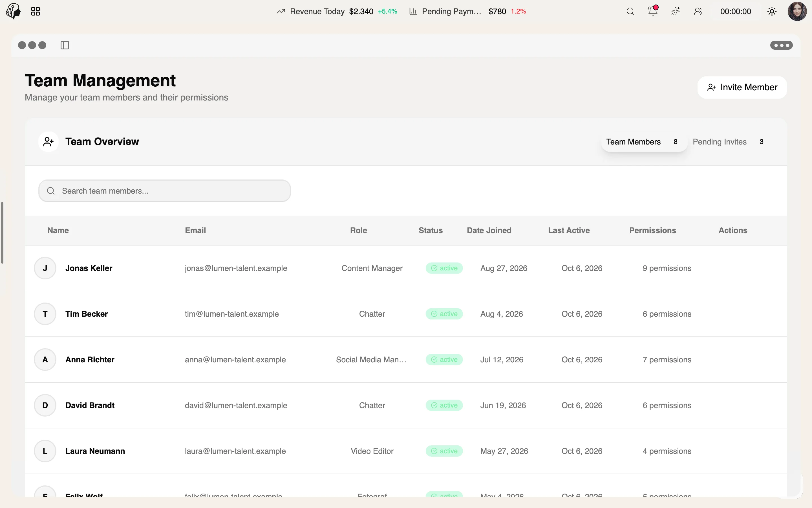Click the Pending Payments bar chart icon

(x=413, y=11)
